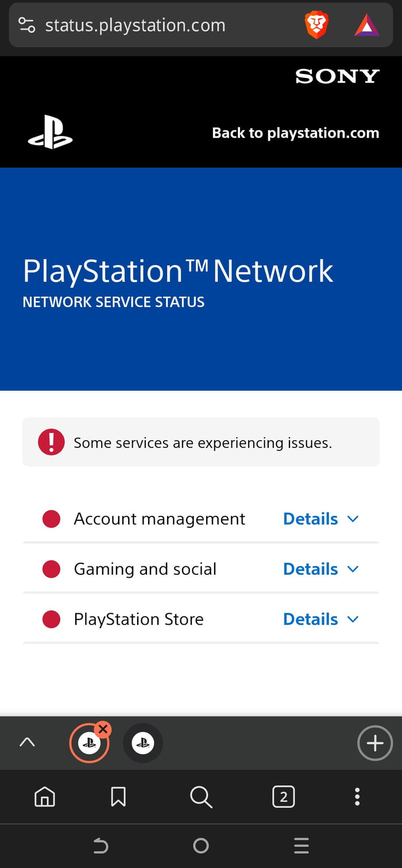Image resolution: width=402 pixels, height=868 pixels.
Task: Open Brave Rewards via the BAT triangle icon
Action: [x=367, y=25]
